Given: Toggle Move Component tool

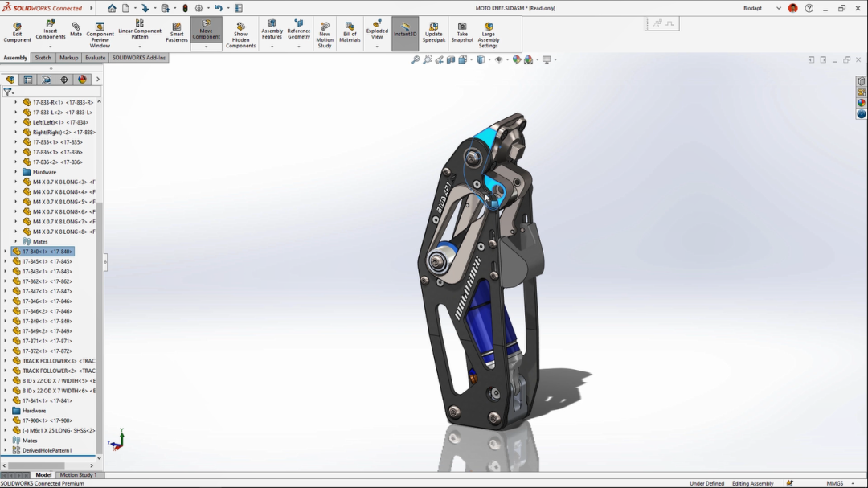Looking at the screenshot, I should 206,30.
